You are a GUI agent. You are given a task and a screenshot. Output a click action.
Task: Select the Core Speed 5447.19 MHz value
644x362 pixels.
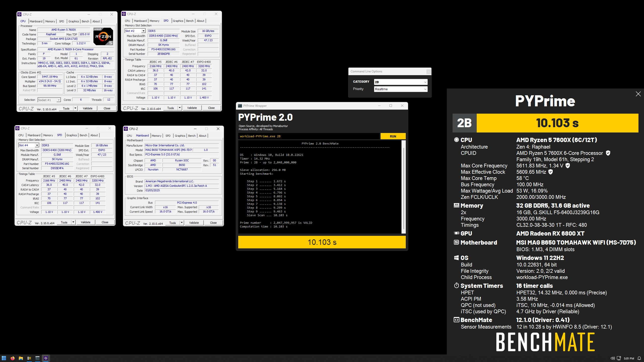tap(50, 77)
